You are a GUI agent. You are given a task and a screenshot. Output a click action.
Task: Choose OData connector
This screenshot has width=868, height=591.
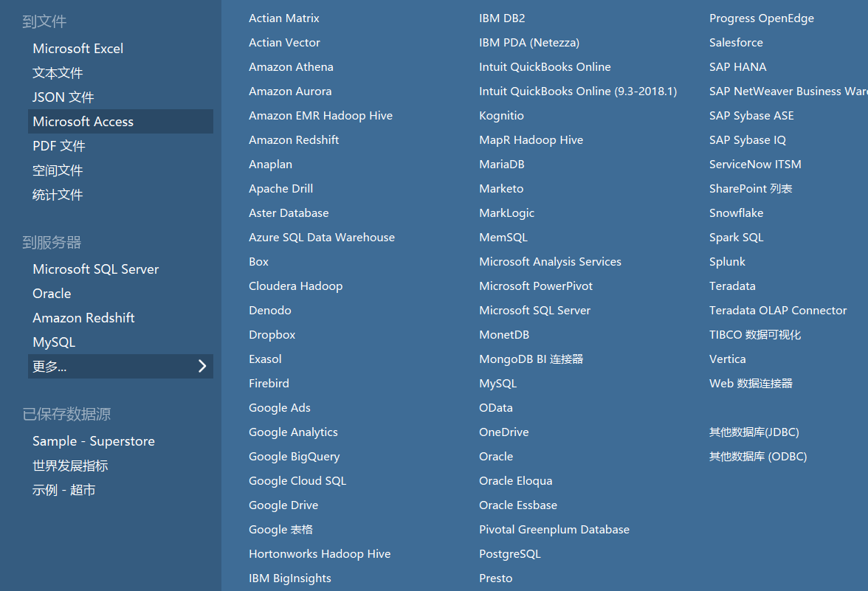(x=496, y=408)
